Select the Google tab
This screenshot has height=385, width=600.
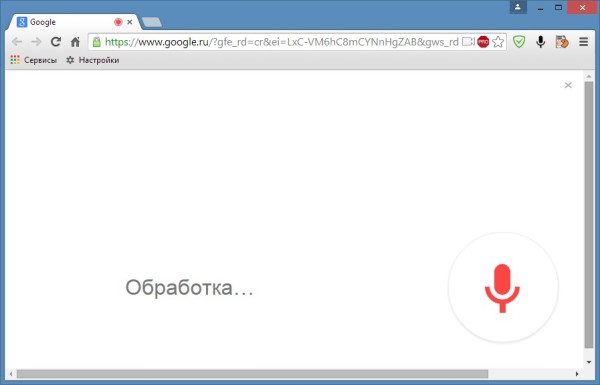73,22
